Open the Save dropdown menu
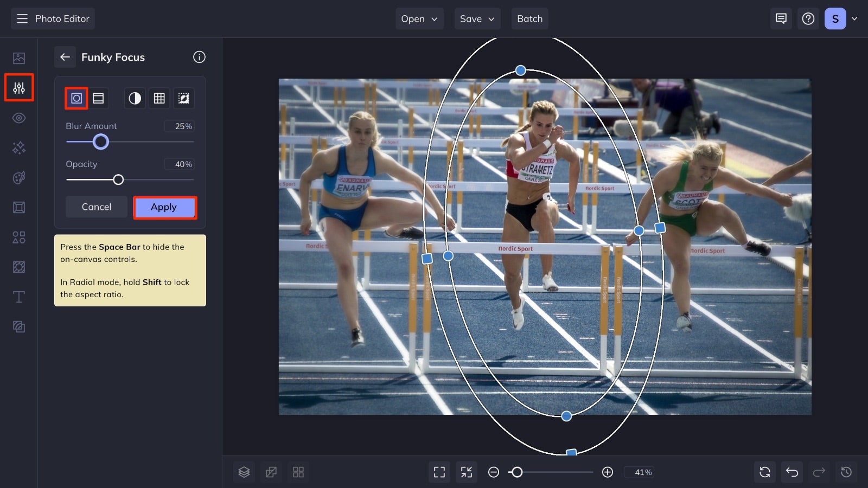The image size is (868, 488). [x=477, y=18]
